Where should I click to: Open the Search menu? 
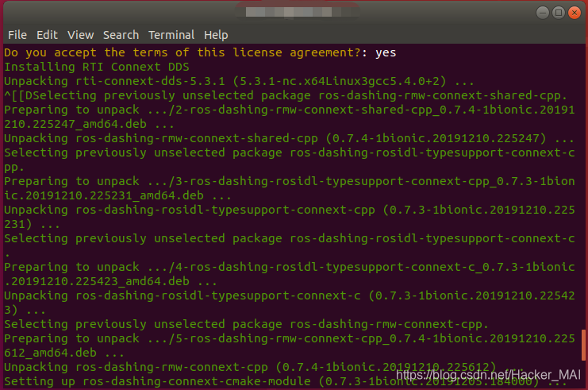coord(121,35)
